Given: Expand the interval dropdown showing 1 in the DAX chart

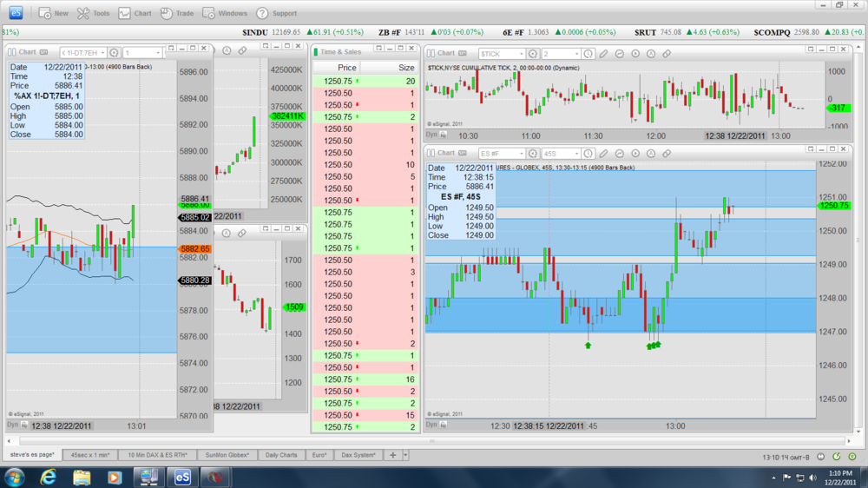Looking at the screenshot, I should pyautogui.click(x=158, y=53).
